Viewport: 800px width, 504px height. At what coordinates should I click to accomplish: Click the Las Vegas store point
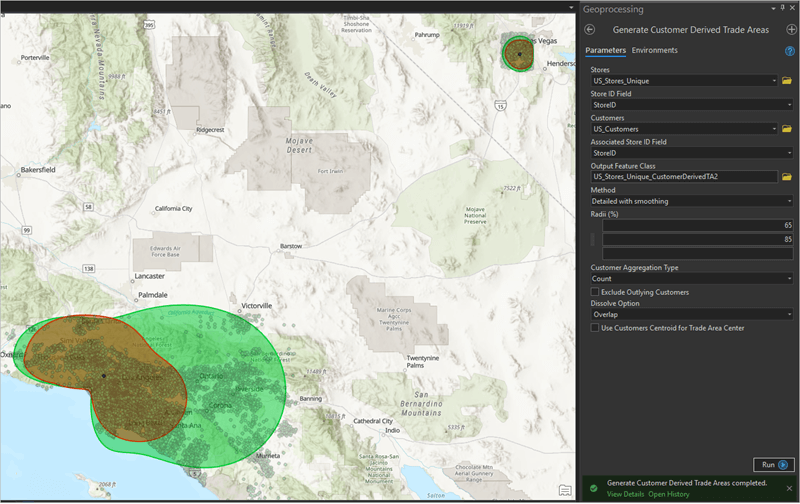(x=519, y=54)
